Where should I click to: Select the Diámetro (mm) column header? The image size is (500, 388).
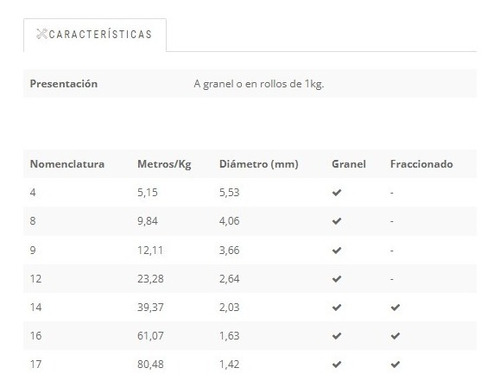pos(259,164)
